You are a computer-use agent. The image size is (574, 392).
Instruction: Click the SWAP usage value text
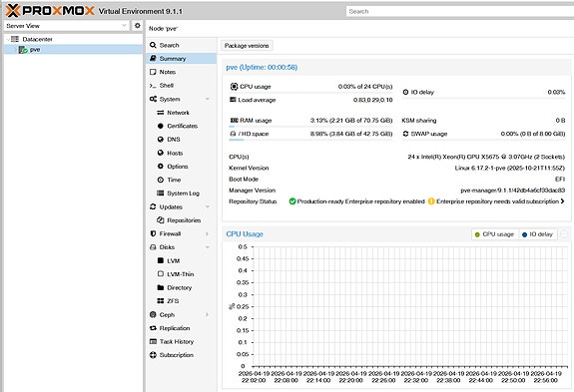533,134
